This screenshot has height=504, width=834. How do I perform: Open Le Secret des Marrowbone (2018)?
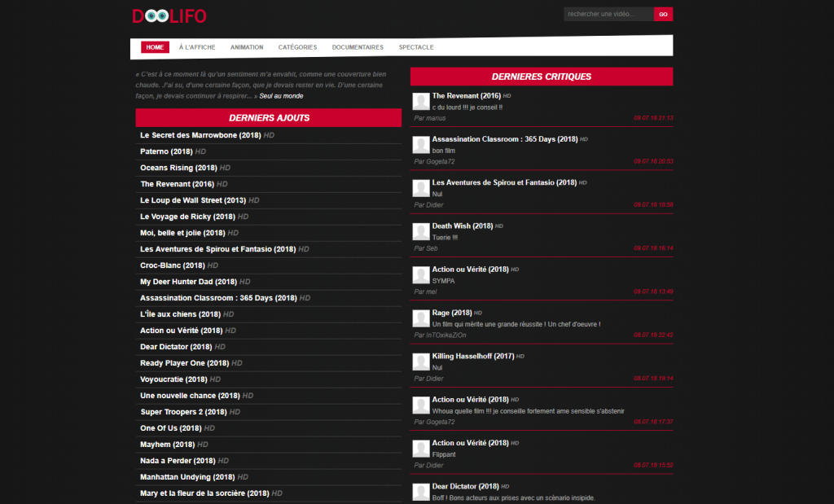pos(200,135)
